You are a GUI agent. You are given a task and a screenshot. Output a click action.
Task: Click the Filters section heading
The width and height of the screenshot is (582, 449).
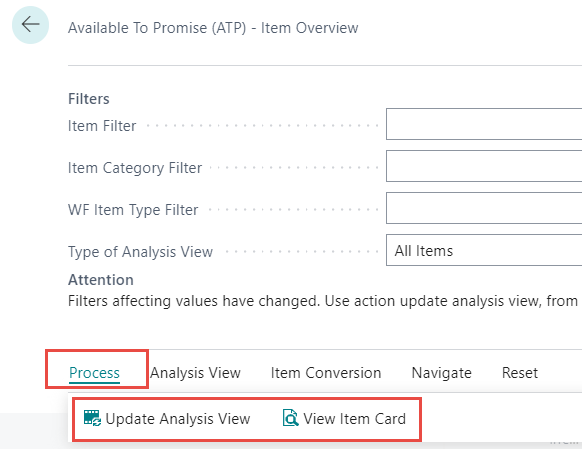[x=89, y=99]
